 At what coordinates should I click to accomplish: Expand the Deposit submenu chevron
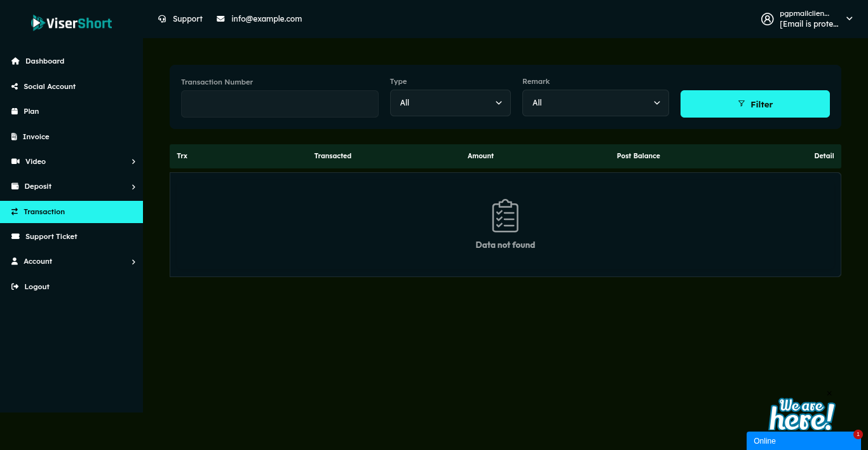[x=133, y=187]
